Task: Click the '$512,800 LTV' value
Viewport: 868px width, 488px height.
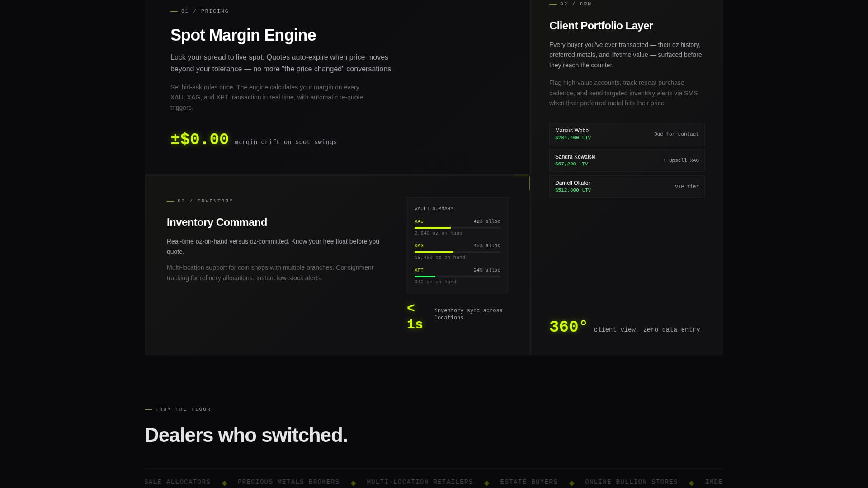Action: [x=573, y=190]
